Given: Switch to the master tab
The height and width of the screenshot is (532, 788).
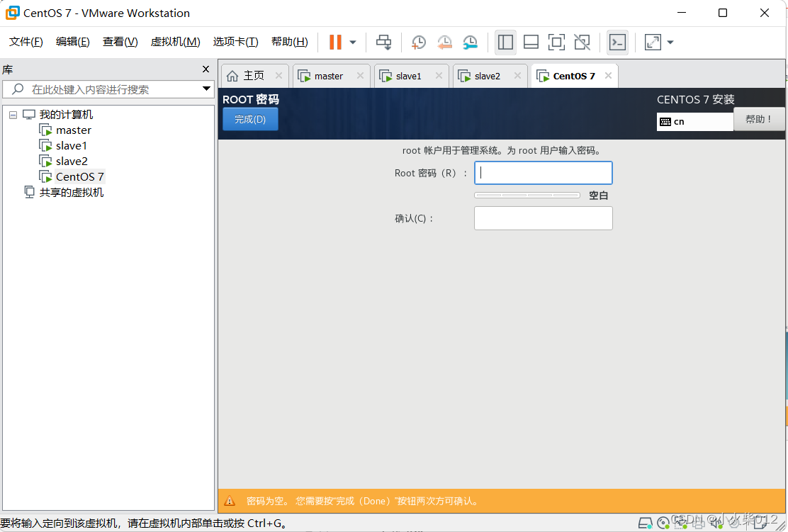Looking at the screenshot, I should [328, 76].
